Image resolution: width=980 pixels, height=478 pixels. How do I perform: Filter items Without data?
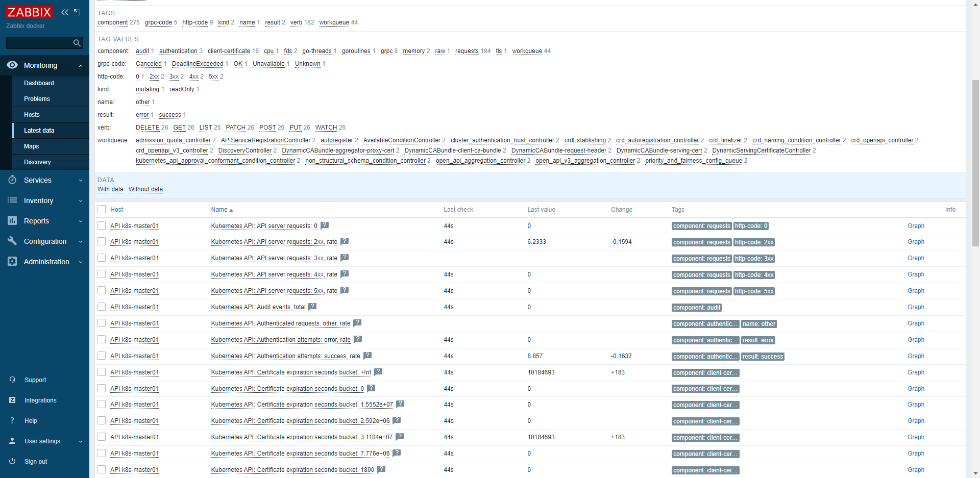pyautogui.click(x=145, y=189)
